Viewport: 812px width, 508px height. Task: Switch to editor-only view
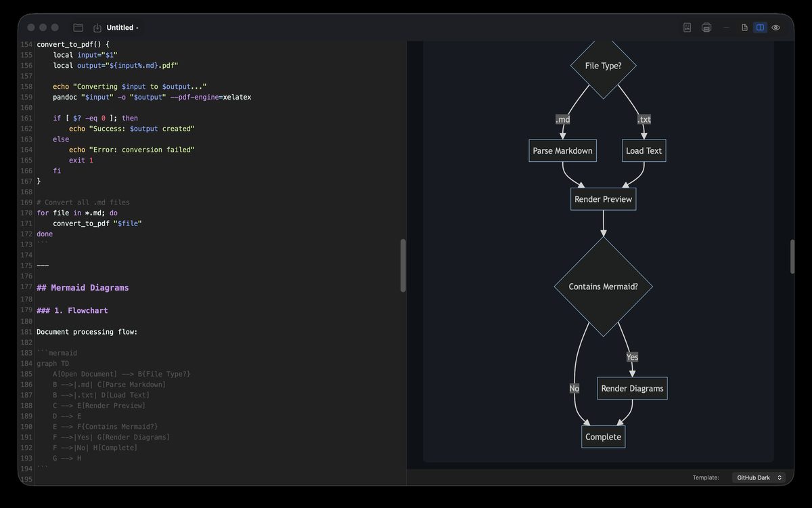pyautogui.click(x=744, y=28)
